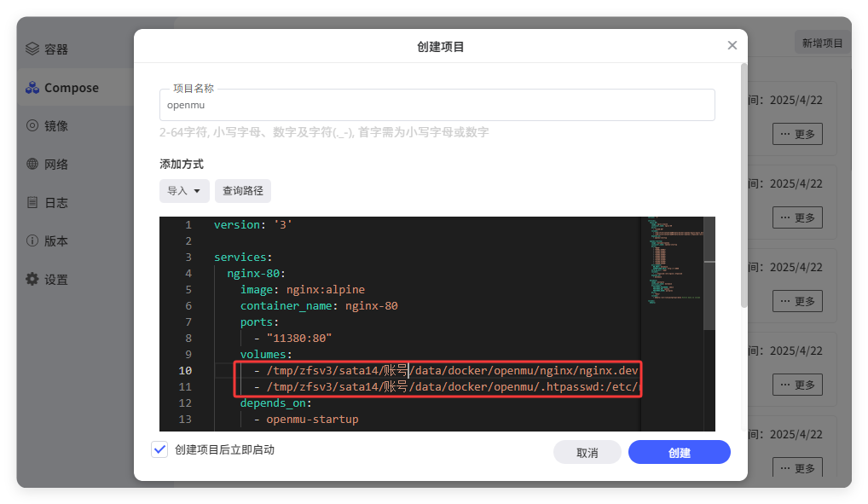Click the info icon beside 版本
The width and height of the screenshot is (868, 504).
(32, 240)
